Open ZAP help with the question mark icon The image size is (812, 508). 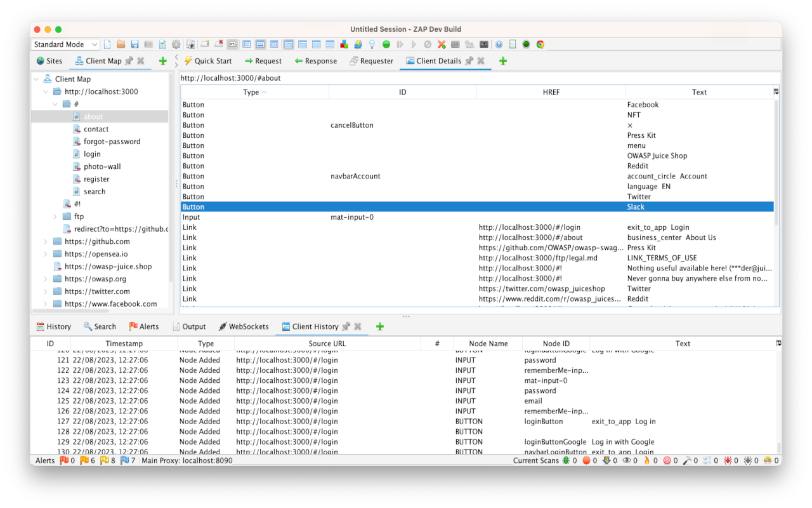(x=499, y=44)
